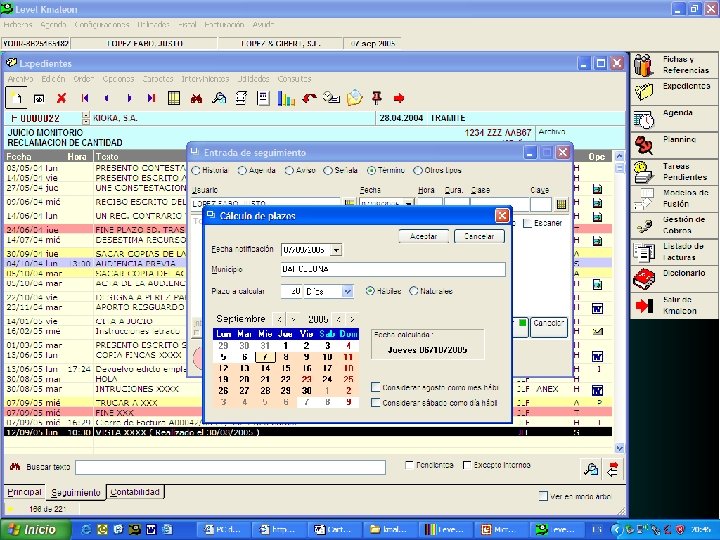
Task: Go to previous year in calendar
Action: (338, 319)
